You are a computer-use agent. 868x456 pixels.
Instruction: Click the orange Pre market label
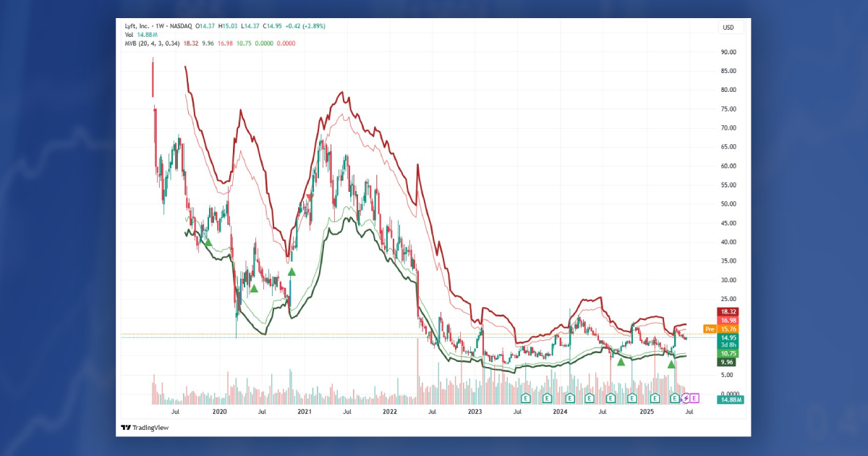710,329
